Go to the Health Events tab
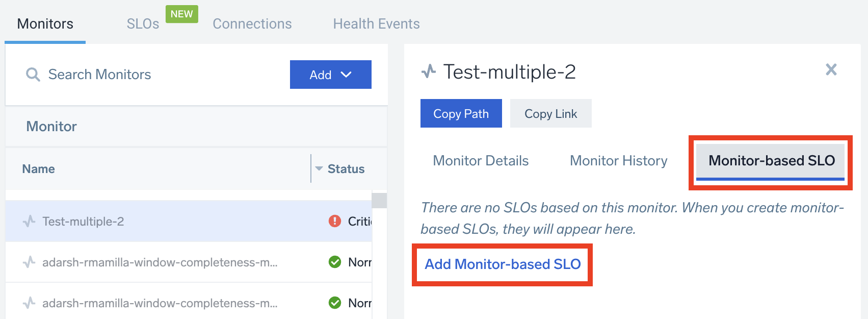 pyautogui.click(x=376, y=24)
